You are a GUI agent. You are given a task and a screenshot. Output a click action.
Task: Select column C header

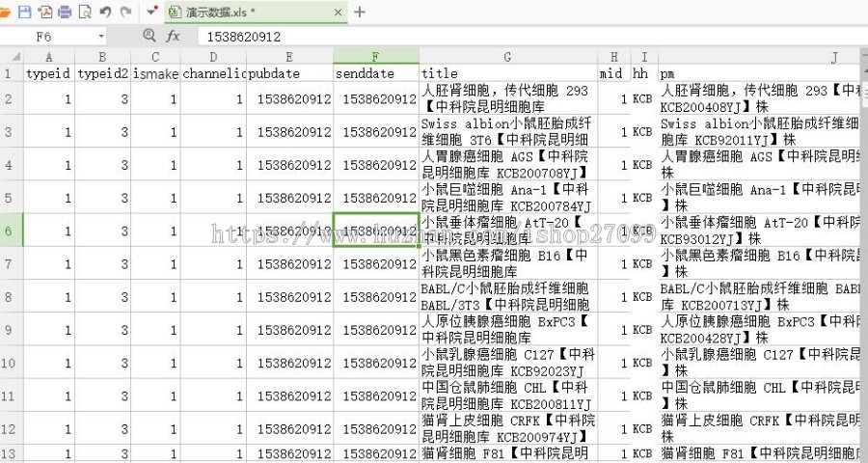click(155, 57)
